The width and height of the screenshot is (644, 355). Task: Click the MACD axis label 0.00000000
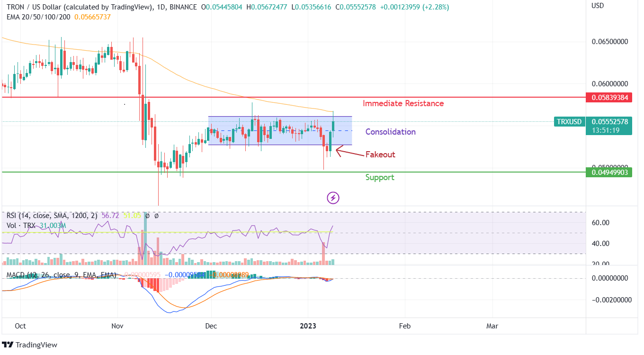(610, 278)
